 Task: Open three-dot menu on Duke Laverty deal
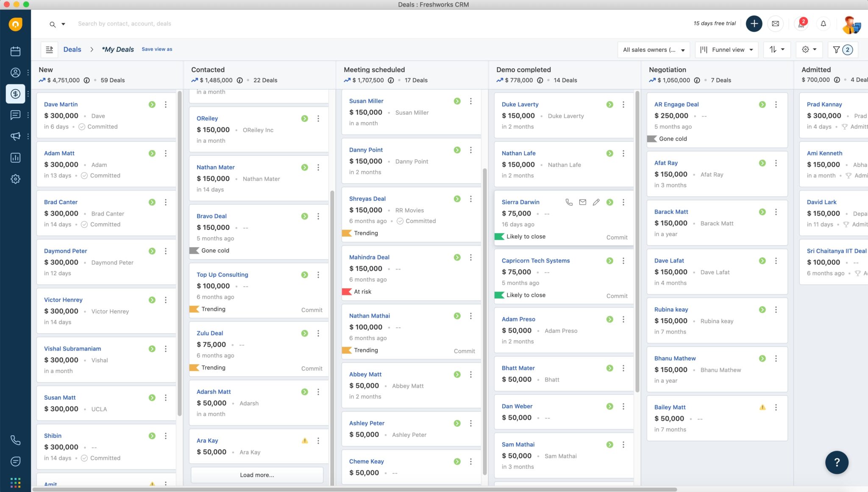pos(623,105)
